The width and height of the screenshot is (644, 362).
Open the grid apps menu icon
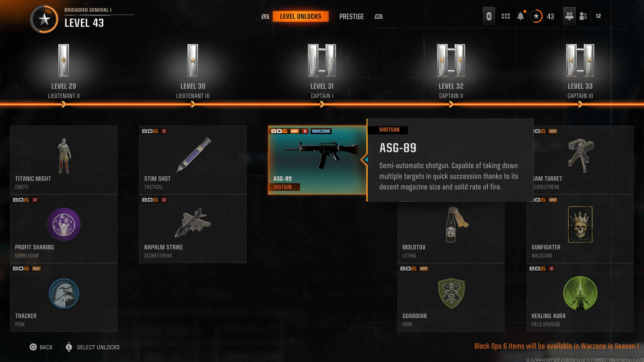coord(505,16)
